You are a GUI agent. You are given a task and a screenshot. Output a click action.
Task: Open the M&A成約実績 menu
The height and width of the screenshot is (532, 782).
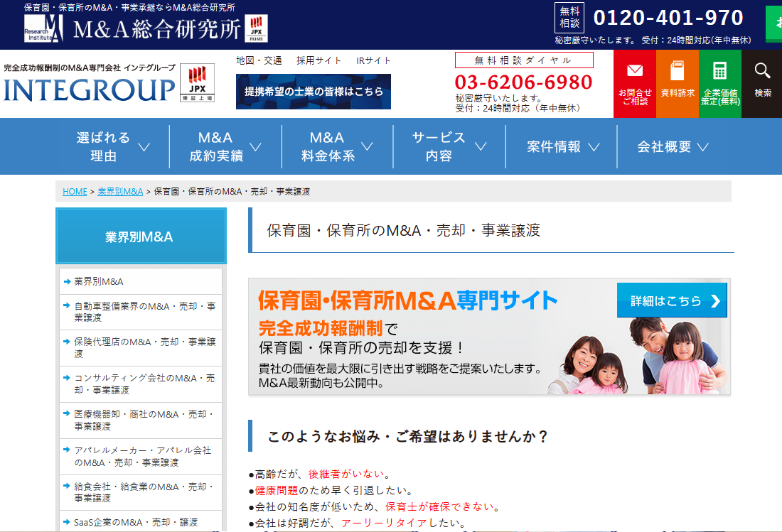pyautogui.click(x=225, y=146)
